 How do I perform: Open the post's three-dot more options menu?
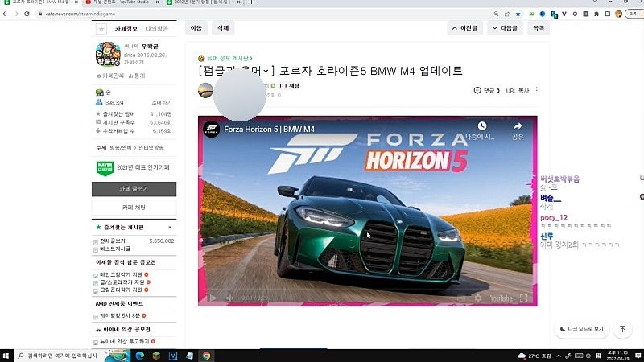tap(537, 91)
